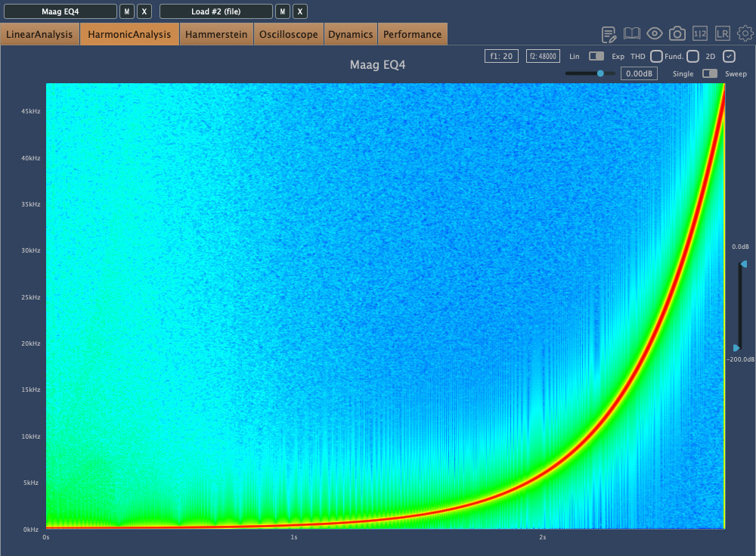
Task: Click the Maag EQ4 plugin slot button
Action: click(x=60, y=11)
